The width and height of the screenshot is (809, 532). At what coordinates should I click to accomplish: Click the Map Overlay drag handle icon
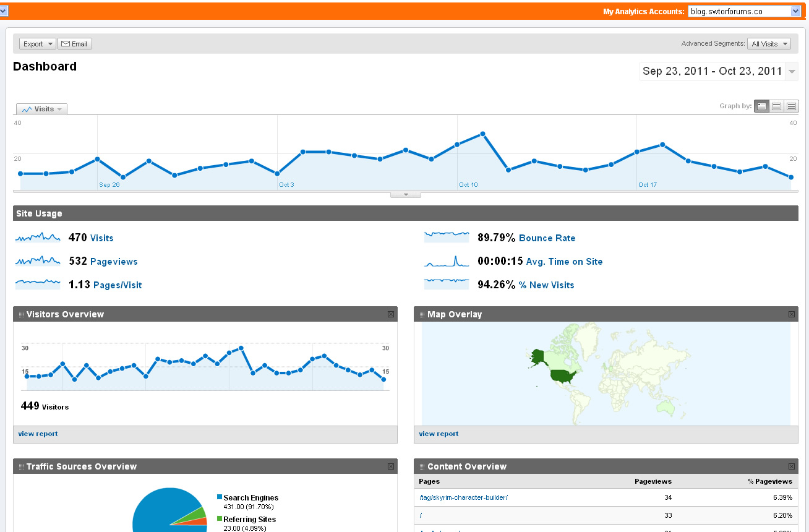422,315
